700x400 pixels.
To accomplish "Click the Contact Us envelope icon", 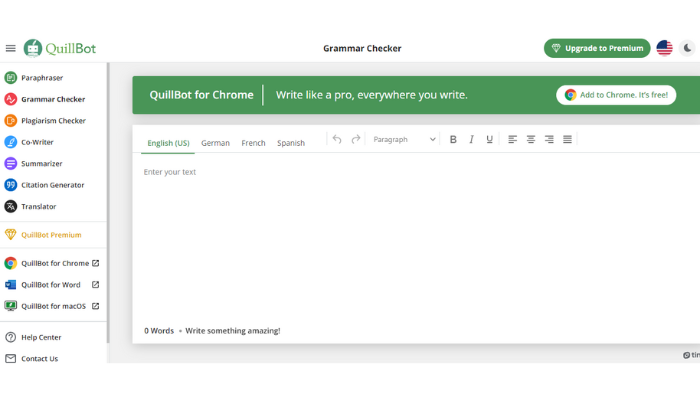I will coord(10,358).
